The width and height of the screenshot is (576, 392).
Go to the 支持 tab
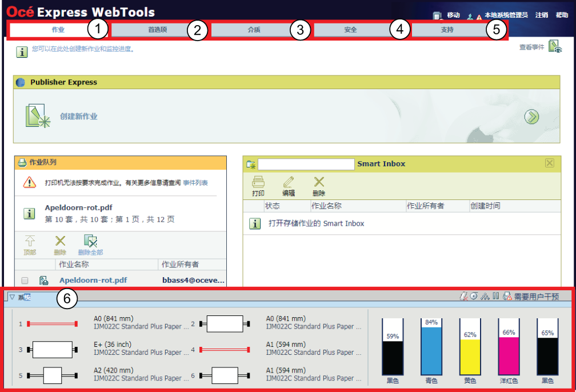click(x=447, y=30)
